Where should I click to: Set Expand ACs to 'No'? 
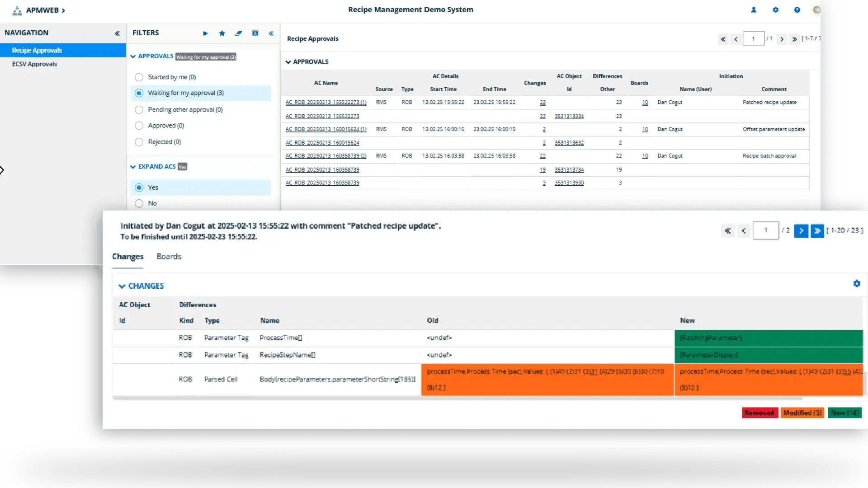pos(139,203)
